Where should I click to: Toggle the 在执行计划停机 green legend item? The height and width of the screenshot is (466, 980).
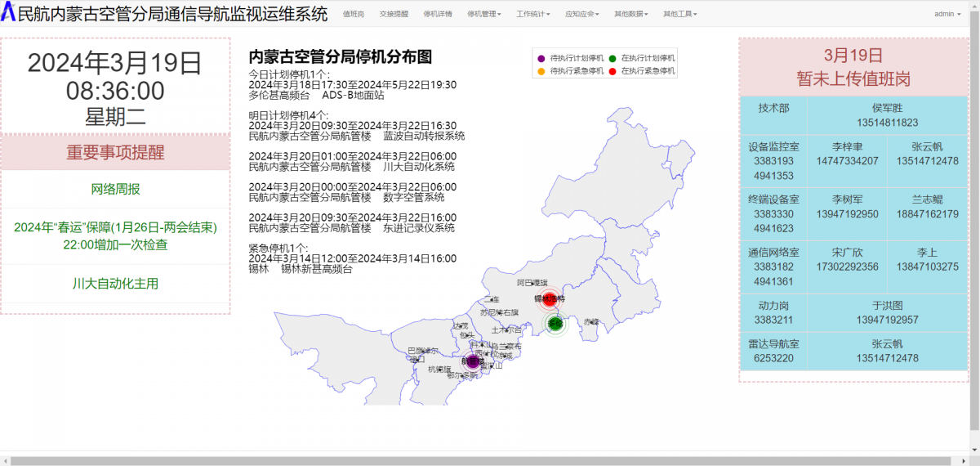pos(642,58)
